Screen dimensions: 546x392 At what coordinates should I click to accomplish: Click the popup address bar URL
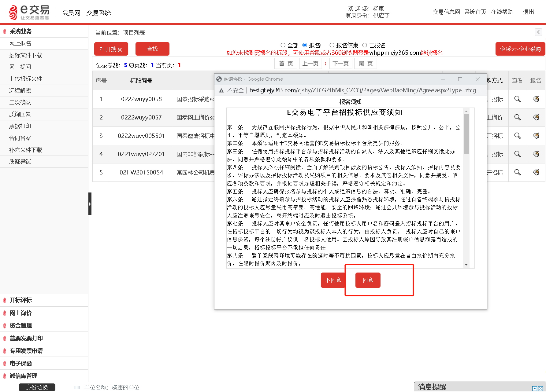(x=365, y=90)
